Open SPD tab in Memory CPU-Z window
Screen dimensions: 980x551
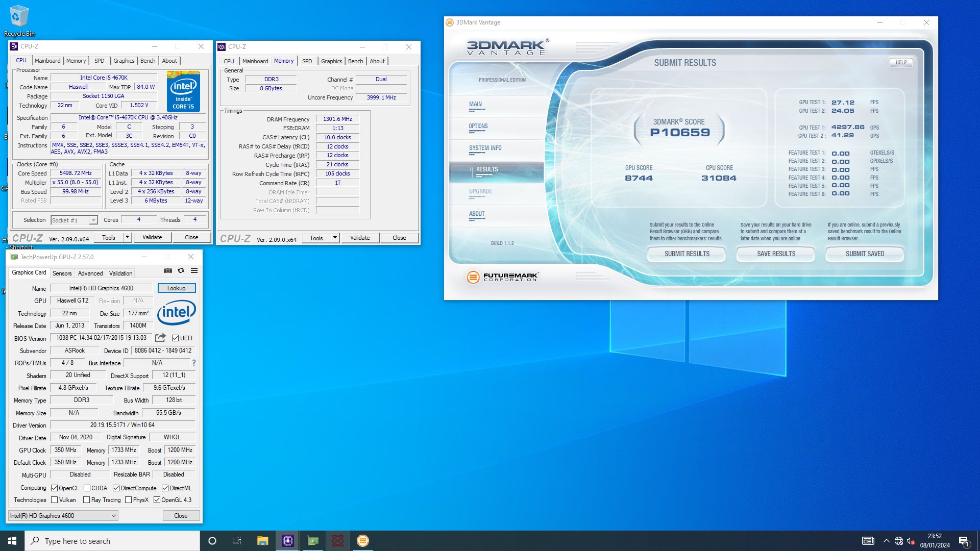(x=307, y=61)
